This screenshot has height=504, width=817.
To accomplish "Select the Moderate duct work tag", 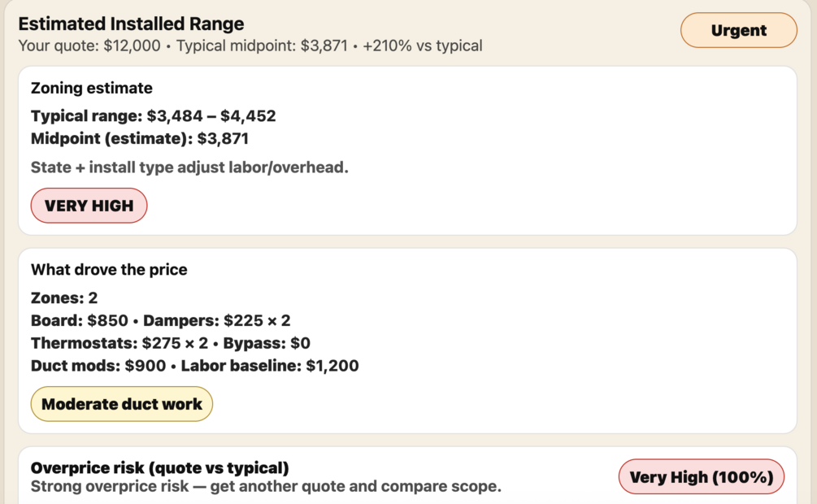I will (x=122, y=404).
